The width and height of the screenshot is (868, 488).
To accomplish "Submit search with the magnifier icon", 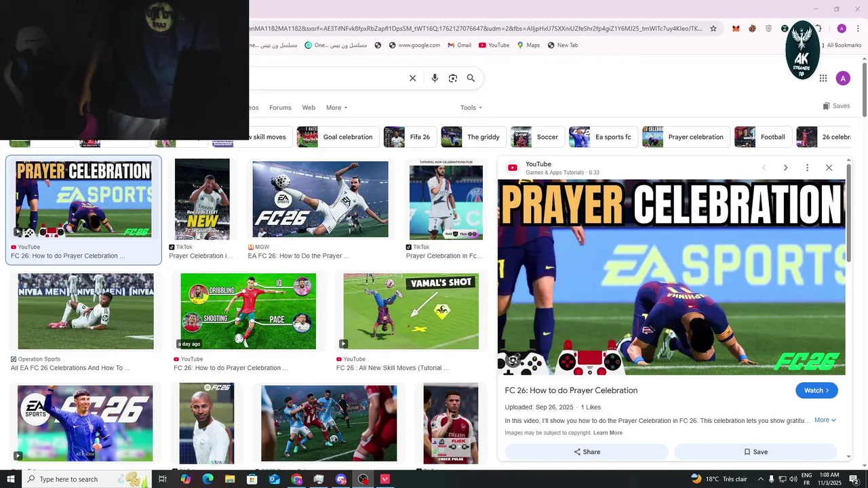I will click(471, 78).
